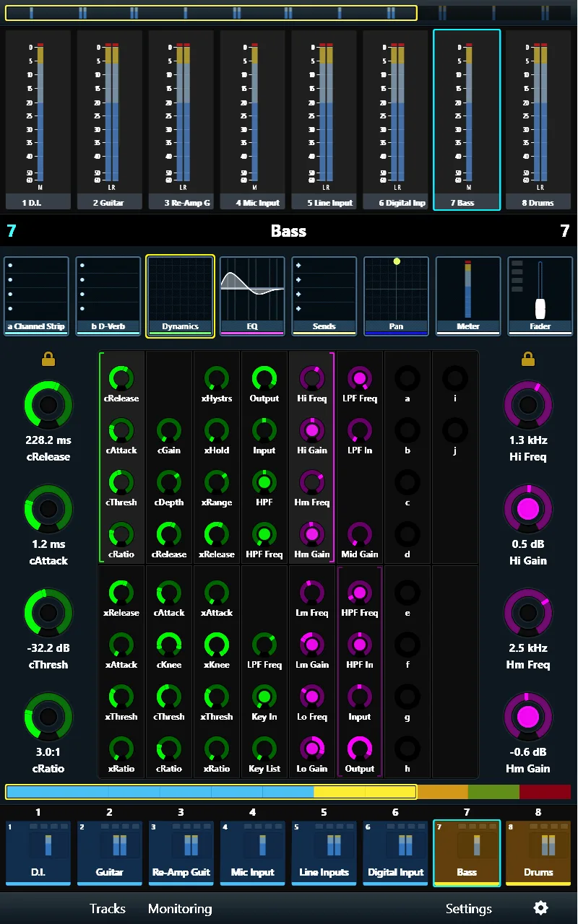The image size is (578, 924).
Task: Select the 5 Line Input meter strip
Action: tap(324, 120)
